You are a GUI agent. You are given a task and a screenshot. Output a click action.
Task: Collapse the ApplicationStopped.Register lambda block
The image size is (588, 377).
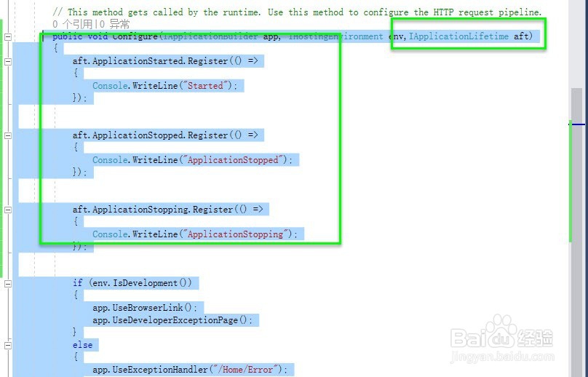[8, 136]
